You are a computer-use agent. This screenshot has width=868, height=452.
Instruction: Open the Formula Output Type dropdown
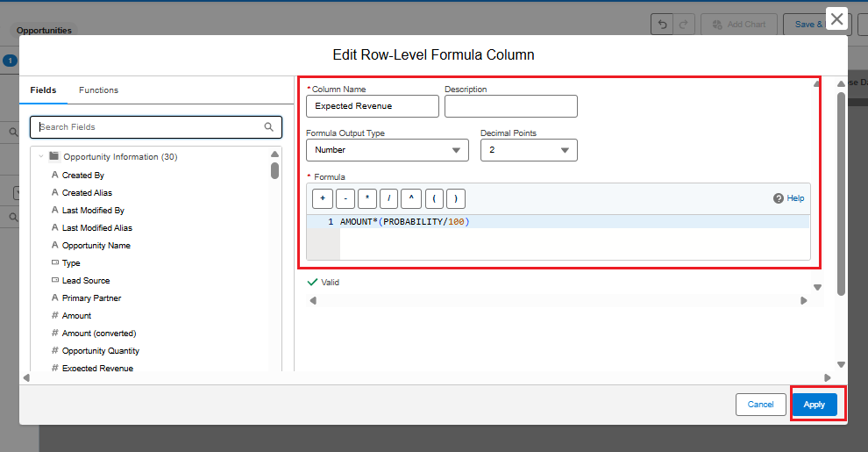click(x=387, y=150)
